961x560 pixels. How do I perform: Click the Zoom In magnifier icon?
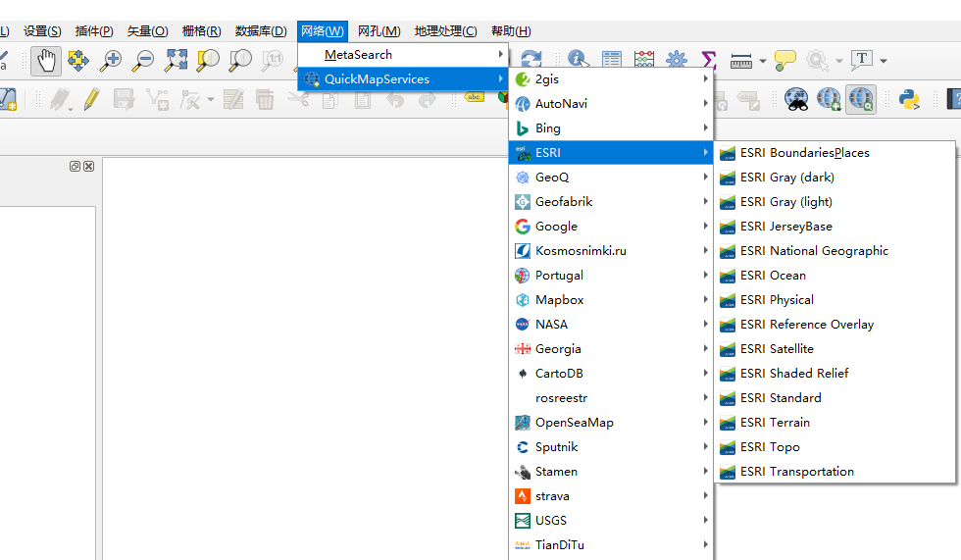111,60
